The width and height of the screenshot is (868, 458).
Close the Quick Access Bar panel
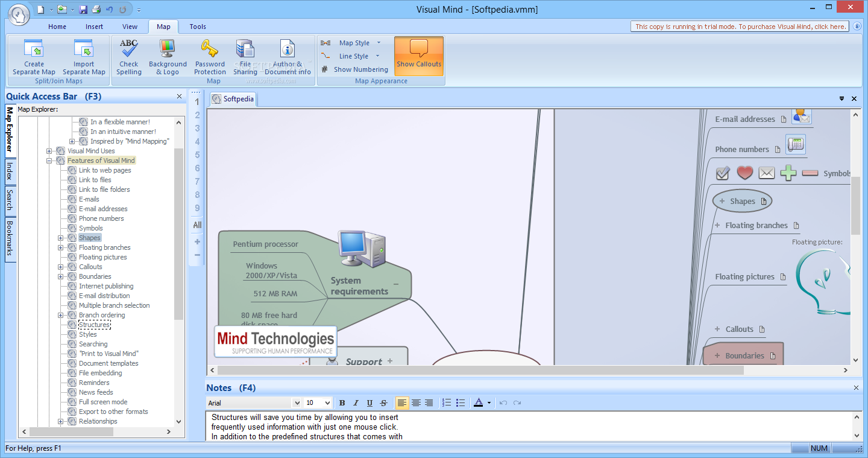point(179,97)
